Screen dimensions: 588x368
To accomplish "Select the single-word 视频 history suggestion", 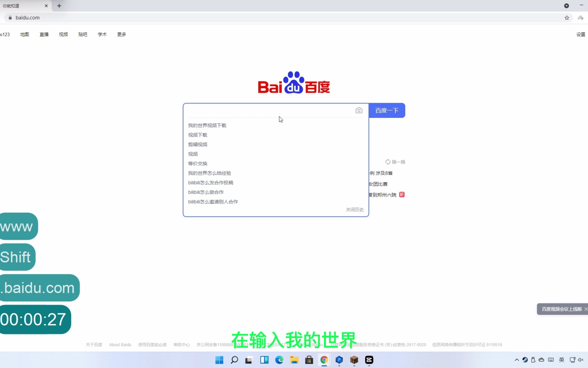I will tap(193, 154).
